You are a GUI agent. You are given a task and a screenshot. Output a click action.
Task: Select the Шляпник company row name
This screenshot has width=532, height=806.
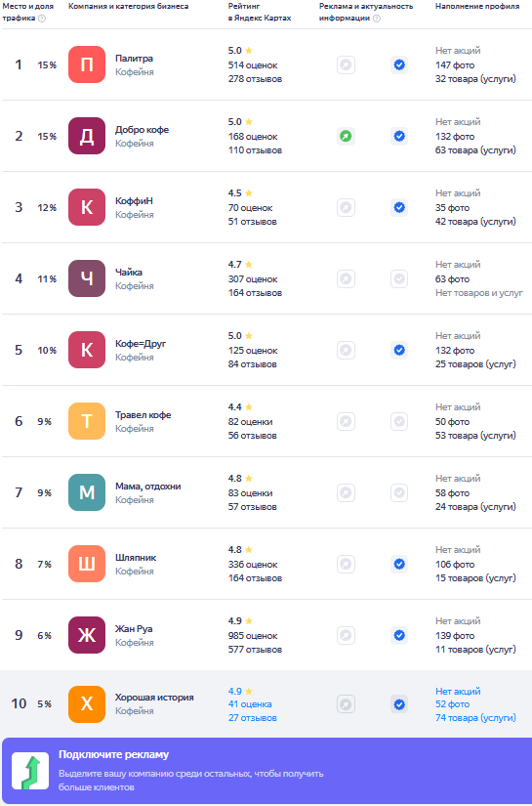click(x=136, y=558)
